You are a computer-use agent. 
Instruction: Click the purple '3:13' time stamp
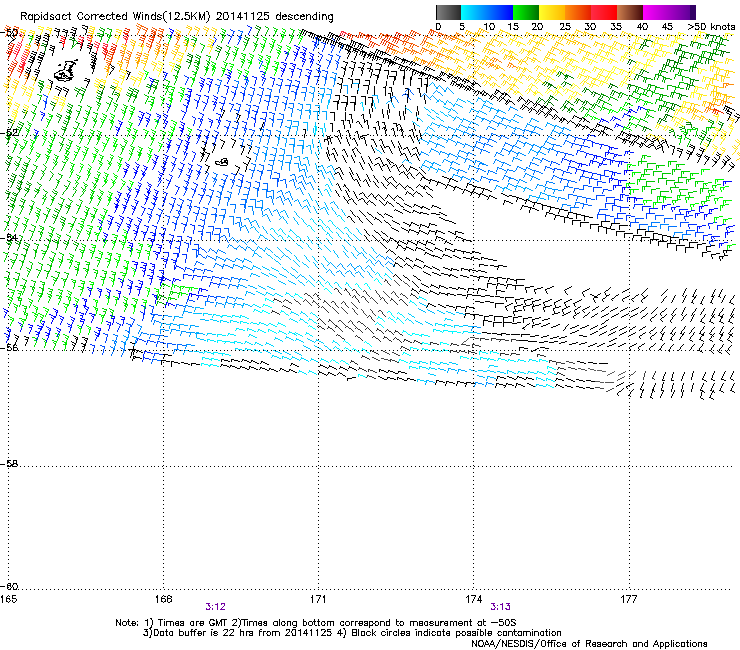500,607
